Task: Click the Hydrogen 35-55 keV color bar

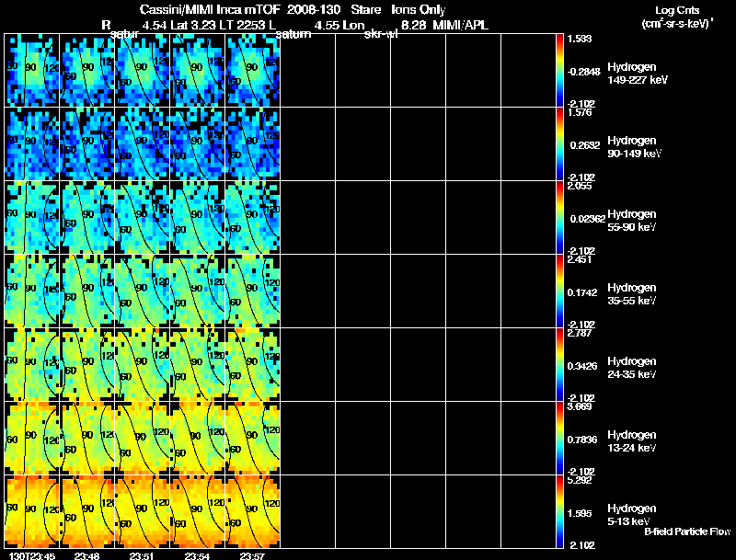Action: click(x=559, y=291)
